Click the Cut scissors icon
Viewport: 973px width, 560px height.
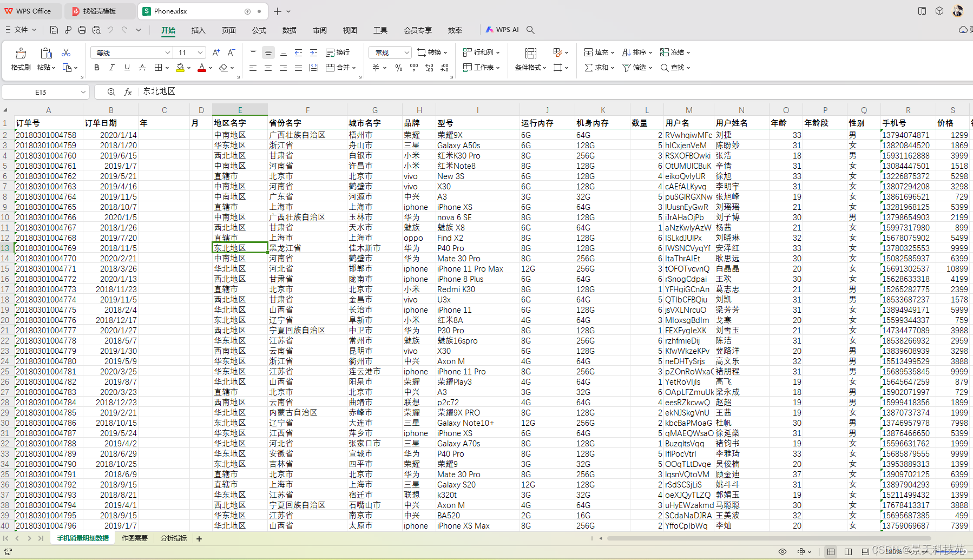point(66,52)
